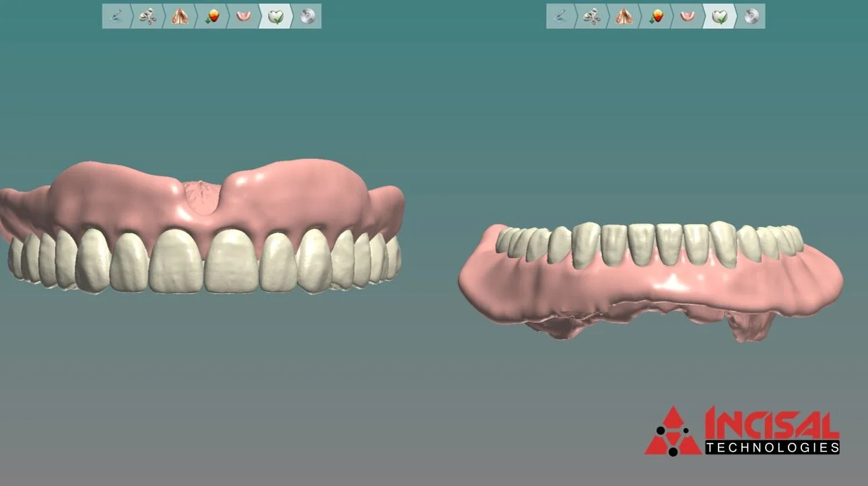Screen dimensions: 868x486
Task: Switch to the highlighted tulip finishing step, left toolbar
Action: click(274, 17)
